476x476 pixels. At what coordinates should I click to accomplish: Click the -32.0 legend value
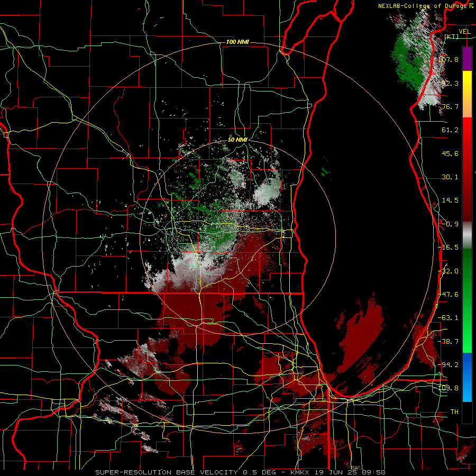(448, 271)
